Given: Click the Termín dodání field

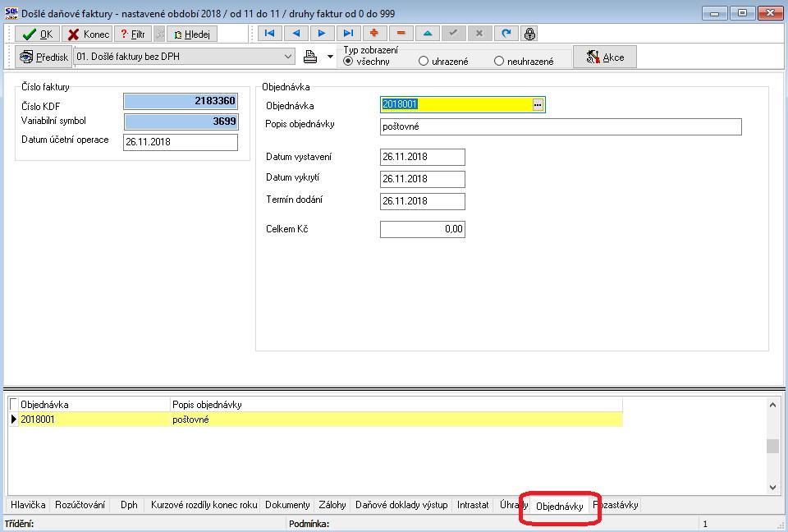Looking at the screenshot, I should coord(423,200).
